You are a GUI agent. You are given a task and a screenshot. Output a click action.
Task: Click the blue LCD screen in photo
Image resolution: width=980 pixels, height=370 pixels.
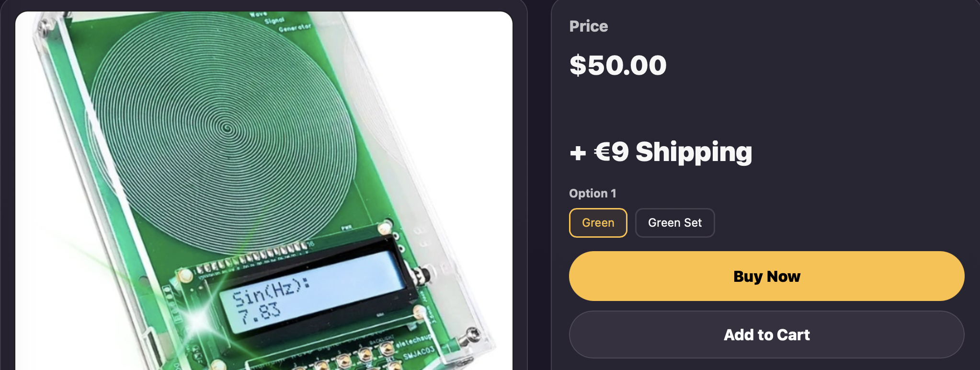pos(316,292)
